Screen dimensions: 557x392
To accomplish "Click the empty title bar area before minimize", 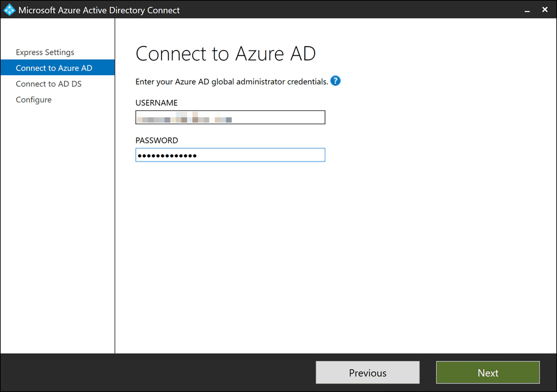I will 345,10.
